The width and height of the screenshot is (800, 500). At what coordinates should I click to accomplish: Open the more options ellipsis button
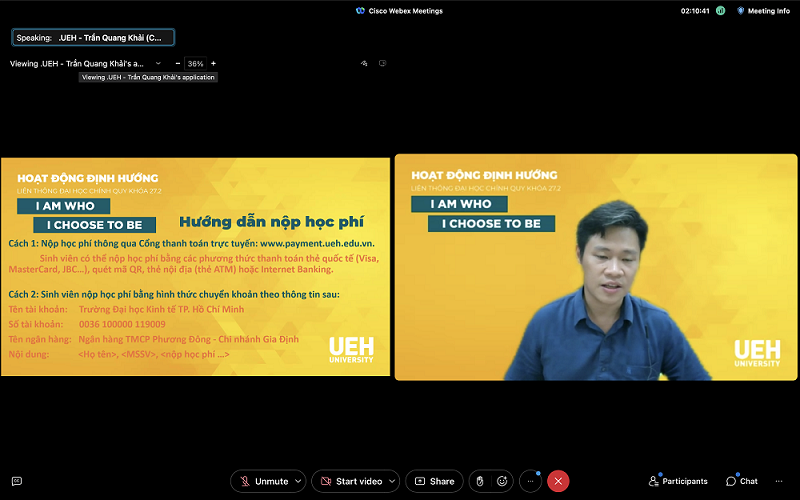point(530,481)
